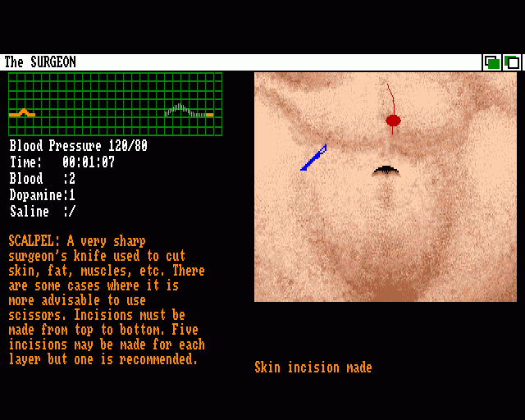525x420 pixels.
Task: Click the orange ECG blip on the monitor
Action: pyautogui.click(x=23, y=112)
